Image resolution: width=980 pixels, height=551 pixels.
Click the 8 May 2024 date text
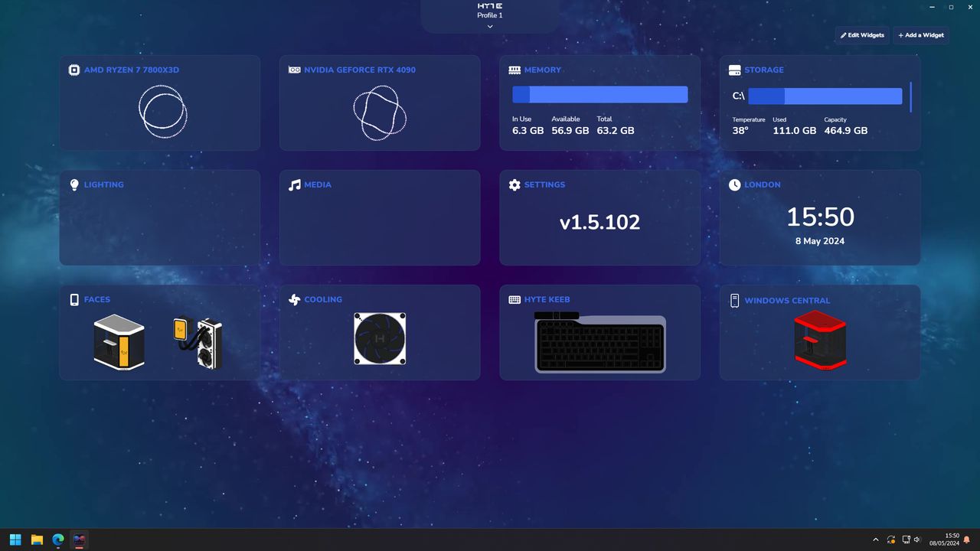[x=821, y=241]
